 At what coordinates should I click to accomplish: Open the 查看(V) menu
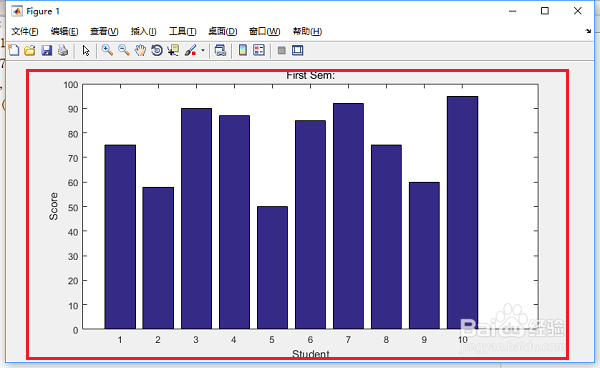(x=104, y=31)
